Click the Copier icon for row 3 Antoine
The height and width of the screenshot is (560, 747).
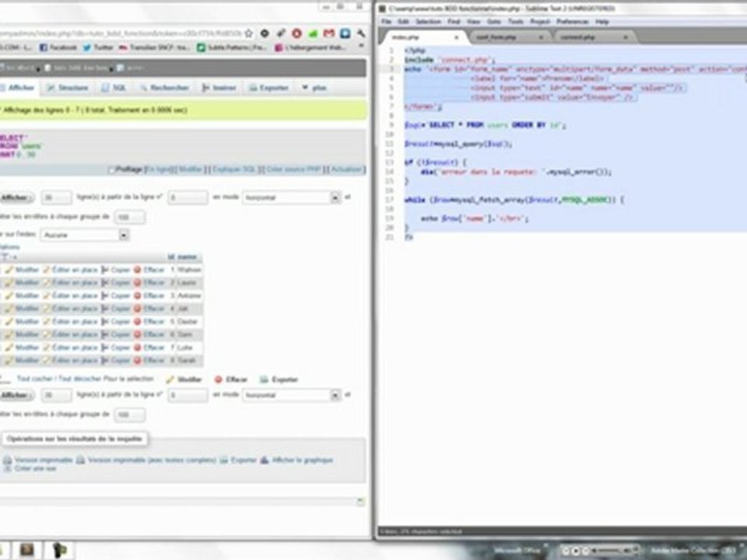coord(105,296)
